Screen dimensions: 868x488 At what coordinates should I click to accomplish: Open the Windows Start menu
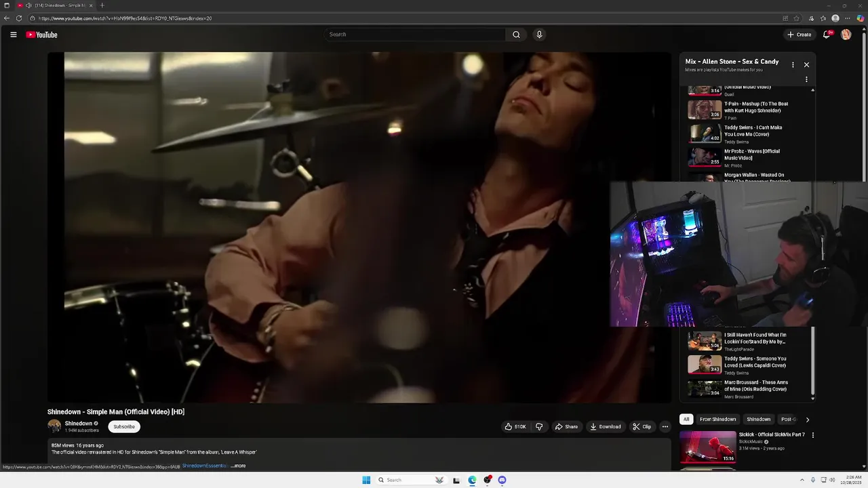click(366, 480)
